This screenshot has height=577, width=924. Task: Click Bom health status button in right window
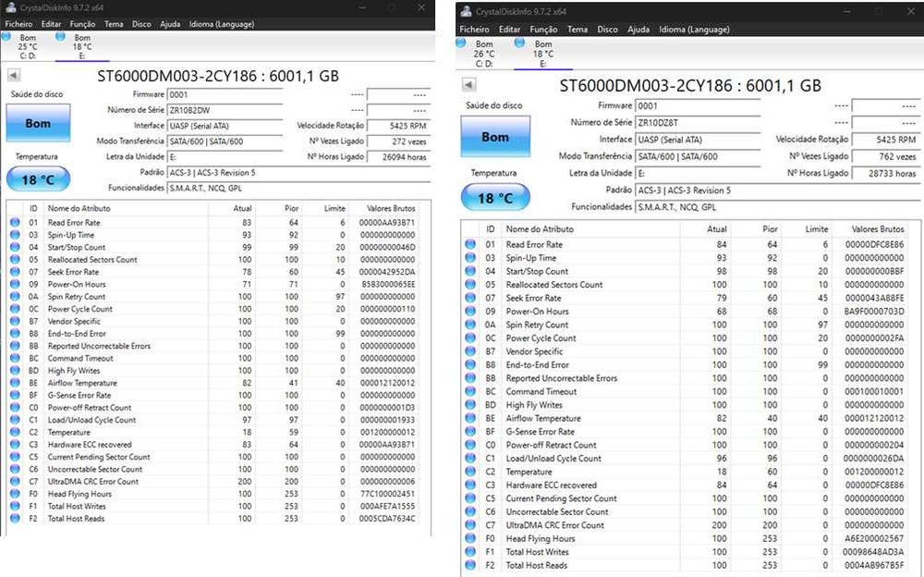tap(495, 136)
